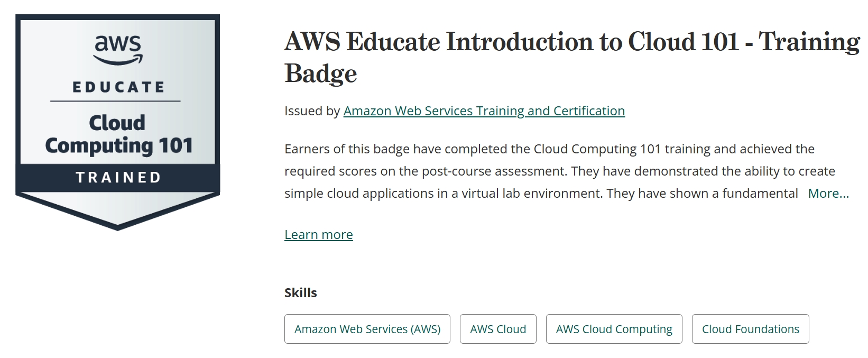Click the TRAINED banner on the badge
This screenshot has width=868, height=358.
[x=118, y=178]
